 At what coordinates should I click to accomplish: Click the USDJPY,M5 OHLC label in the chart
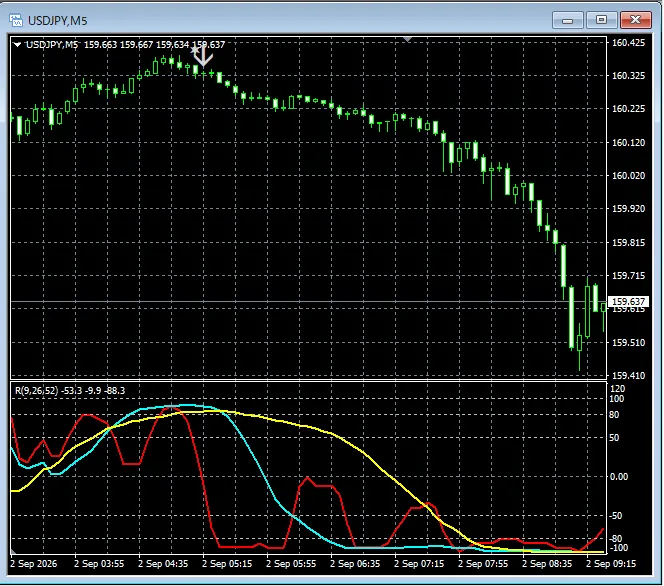click(x=125, y=44)
